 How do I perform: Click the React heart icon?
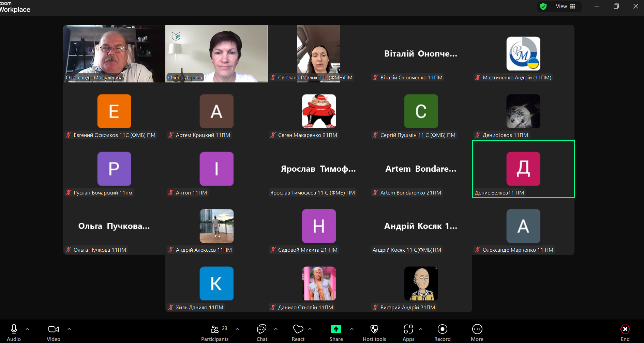coord(298,329)
